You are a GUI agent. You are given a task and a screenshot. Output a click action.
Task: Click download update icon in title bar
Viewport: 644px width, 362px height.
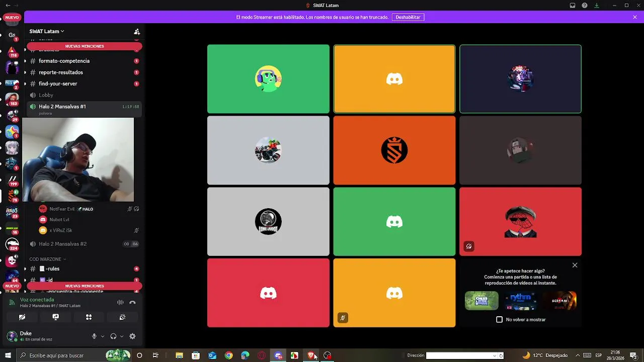pyautogui.click(x=597, y=6)
